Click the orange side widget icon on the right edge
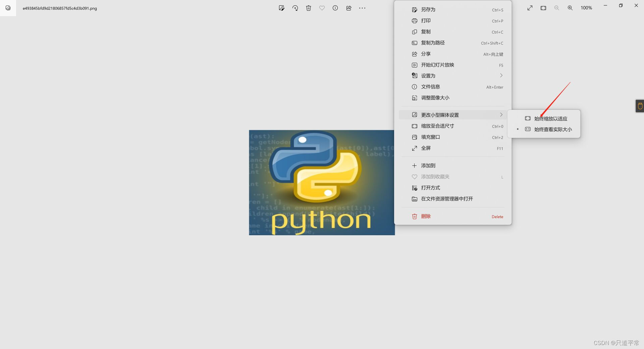 (x=640, y=106)
